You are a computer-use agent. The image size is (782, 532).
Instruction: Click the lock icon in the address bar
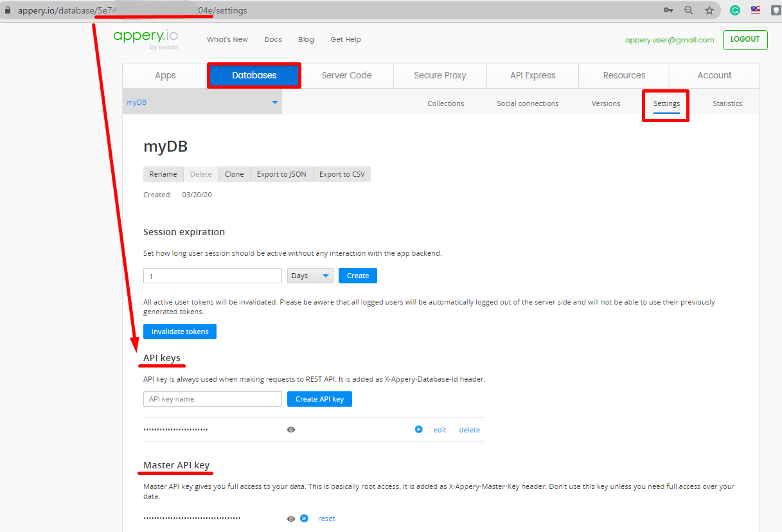pos(8,10)
